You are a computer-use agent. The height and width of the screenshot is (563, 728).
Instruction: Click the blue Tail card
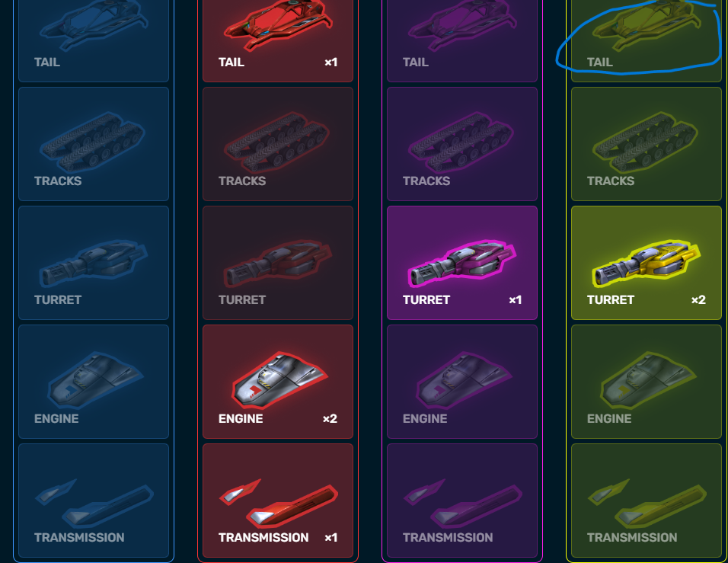94,40
